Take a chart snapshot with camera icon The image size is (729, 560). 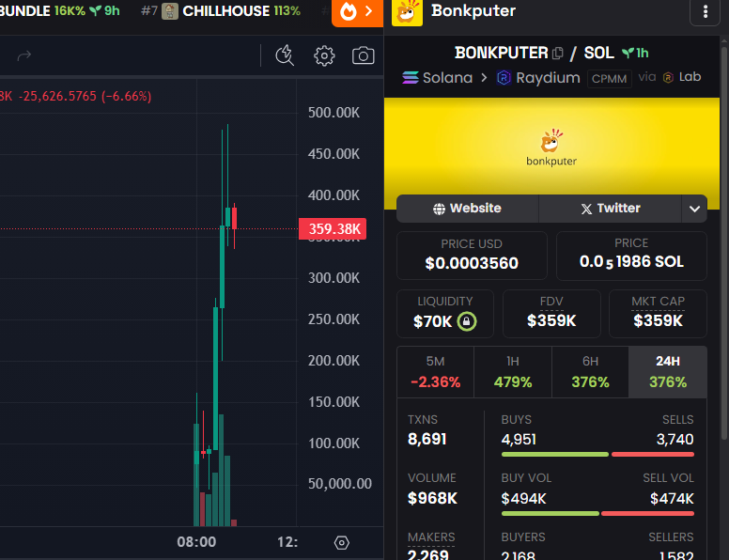click(364, 55)
